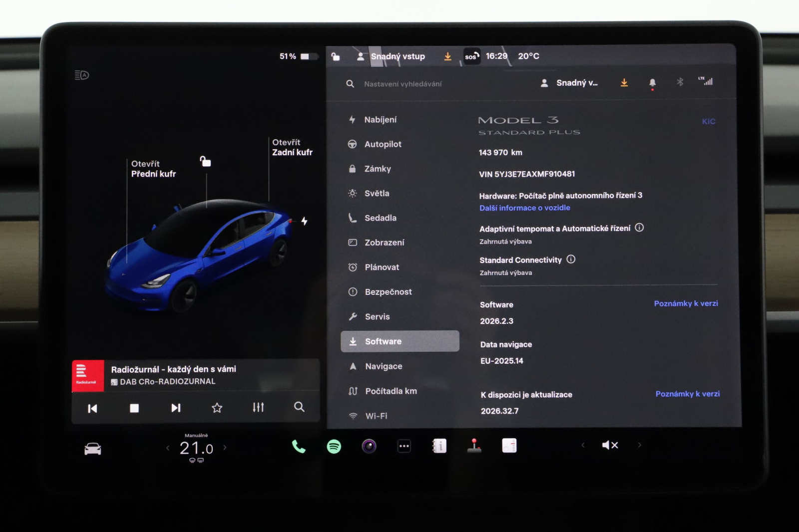Open charging port lightning icon on car

304,221
